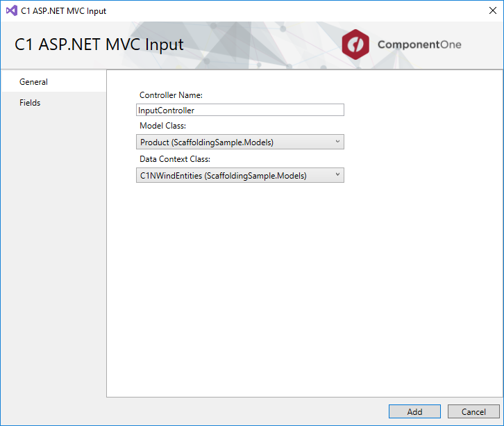Switch to the General tab
This screenshot has height=426, width=504.
33,82
